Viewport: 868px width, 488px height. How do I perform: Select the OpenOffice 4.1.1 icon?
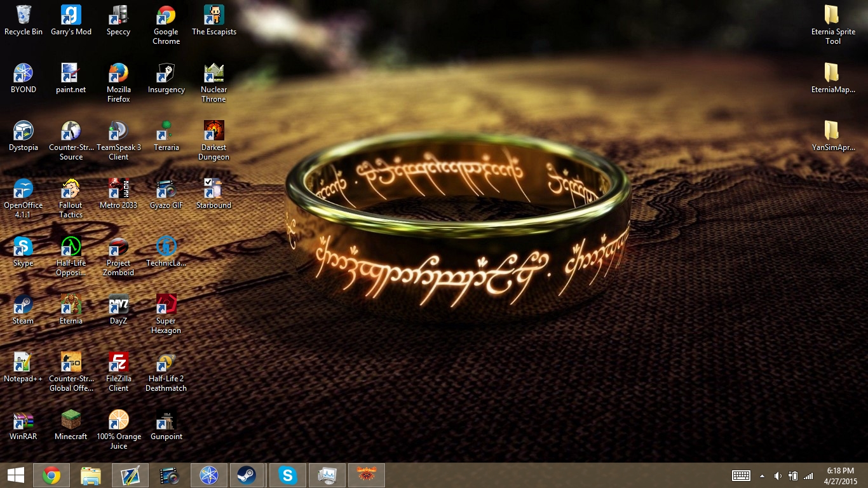click(x=24, y=199)
